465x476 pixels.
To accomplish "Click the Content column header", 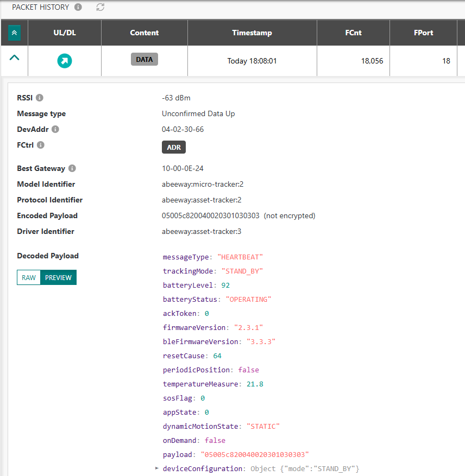I will [x=144, y=33].
